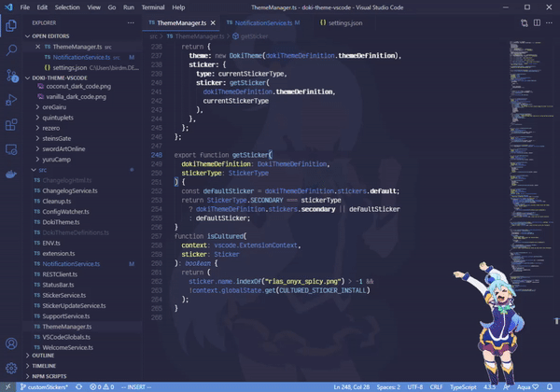560x392 pixels.
Task: Open the Help menu
Action: (x=178, y=7)
